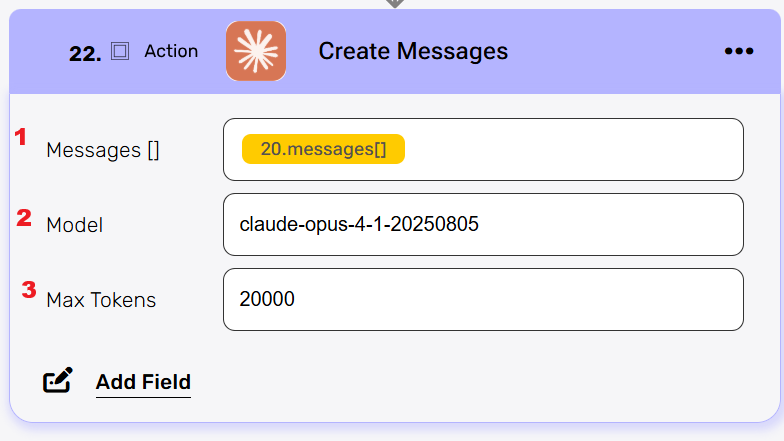The image size is (784, 441).
Task: Click the red annotation number 1
Action: (19, 137)
